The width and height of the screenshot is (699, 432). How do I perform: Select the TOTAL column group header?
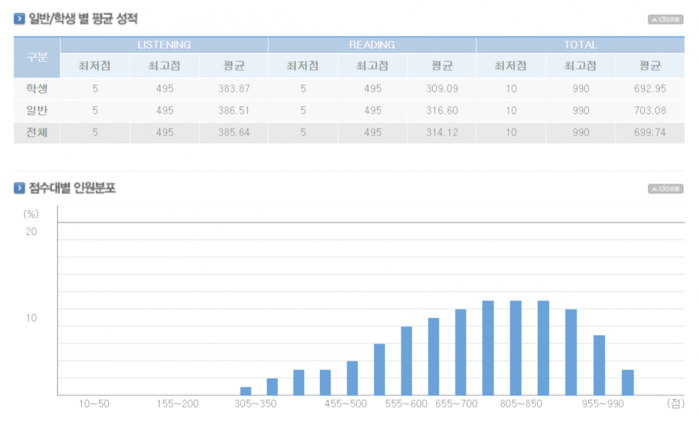(x=580, y=45)
